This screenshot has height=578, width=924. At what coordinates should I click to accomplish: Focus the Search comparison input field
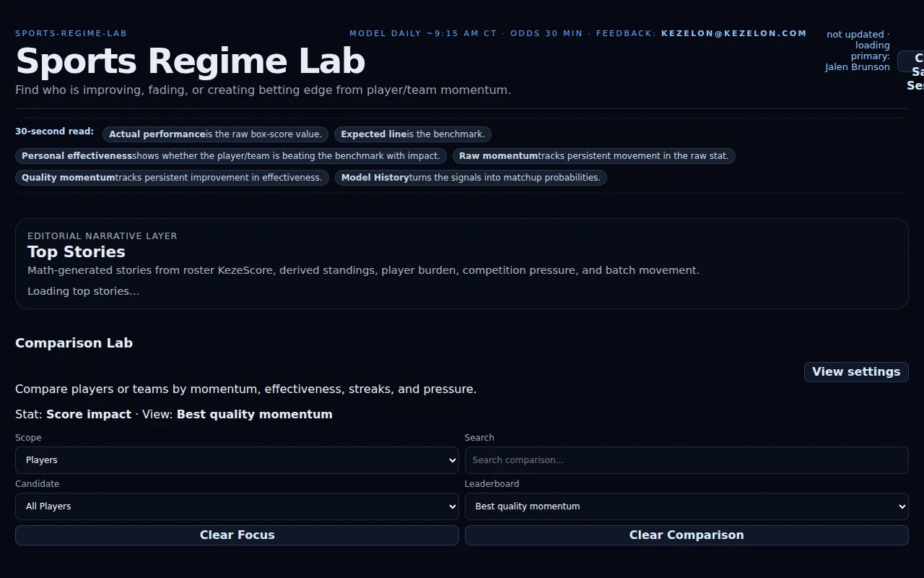pyautogui.click(x=687, y=460)
